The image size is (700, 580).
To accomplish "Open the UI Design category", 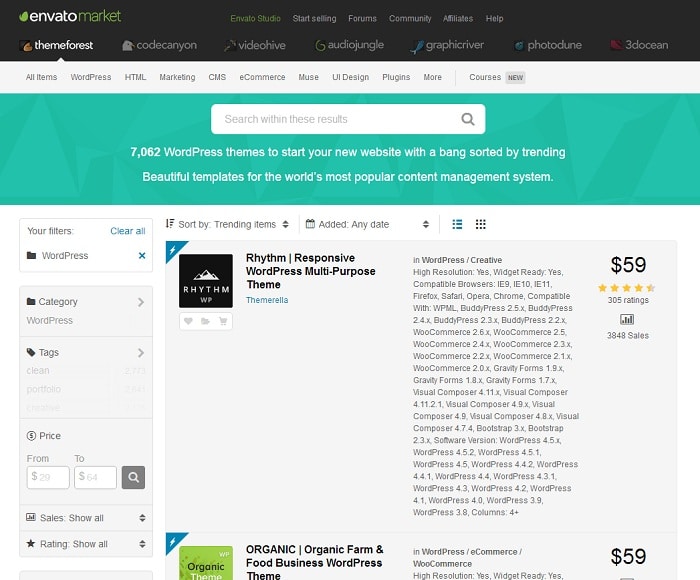I will [350, 77].
